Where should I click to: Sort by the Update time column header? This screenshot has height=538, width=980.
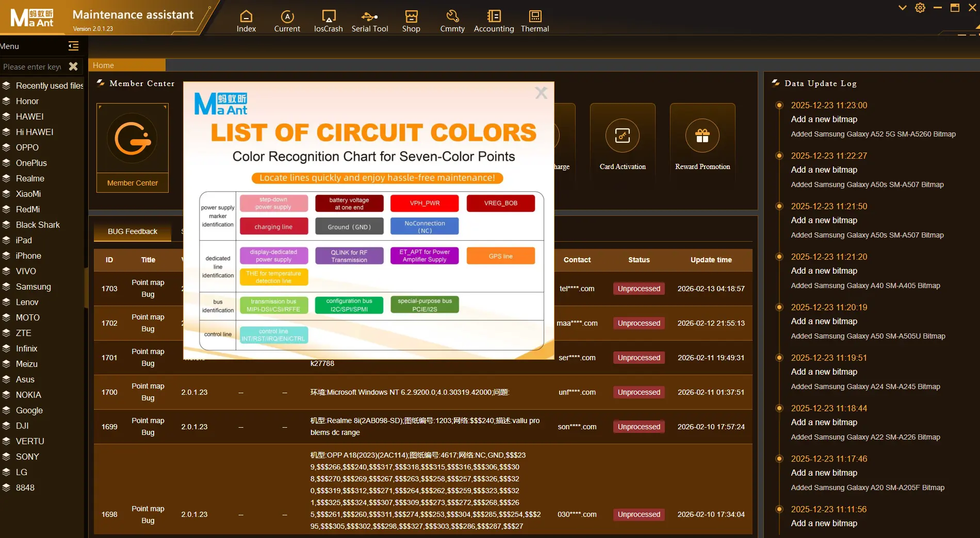(711, 260)
